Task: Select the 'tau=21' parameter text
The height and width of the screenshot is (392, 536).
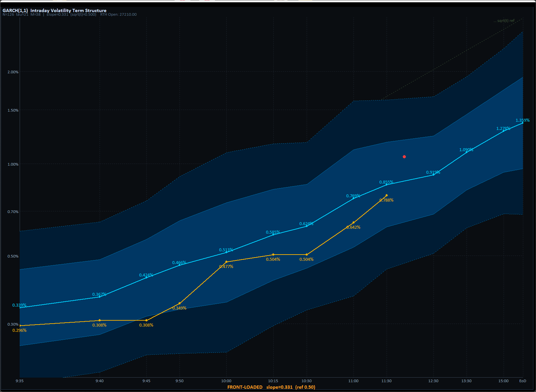Action: click(22, 14)
